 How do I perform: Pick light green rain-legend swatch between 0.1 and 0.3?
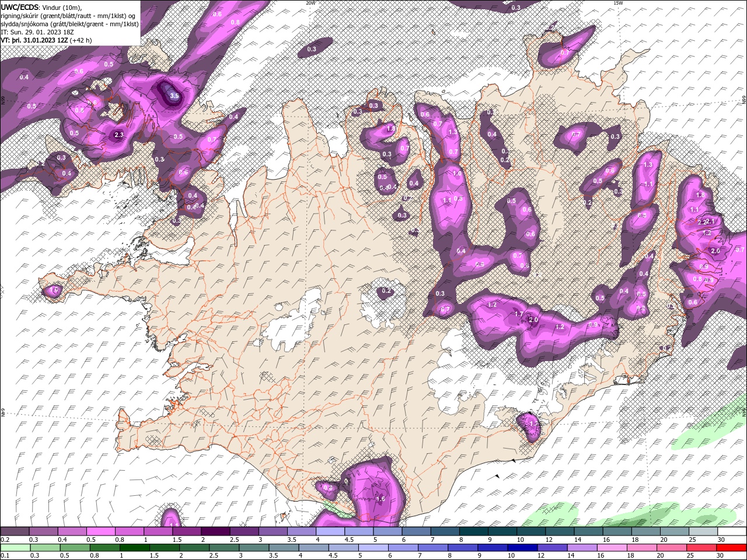click(x=15, y=548)
